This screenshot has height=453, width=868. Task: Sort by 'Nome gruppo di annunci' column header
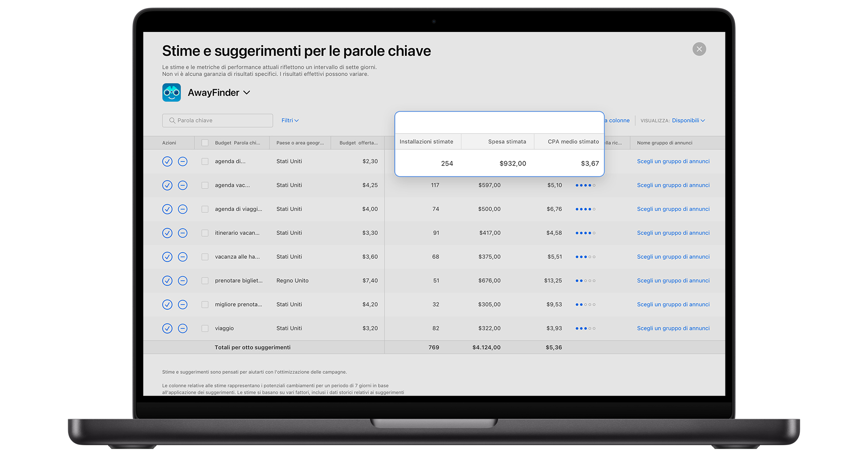(x=664, y=143)
